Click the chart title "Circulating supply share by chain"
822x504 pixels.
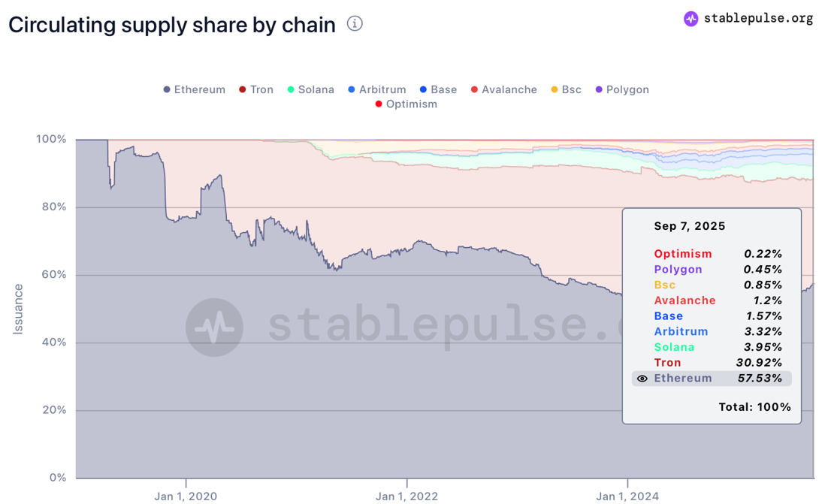point(172,25)
